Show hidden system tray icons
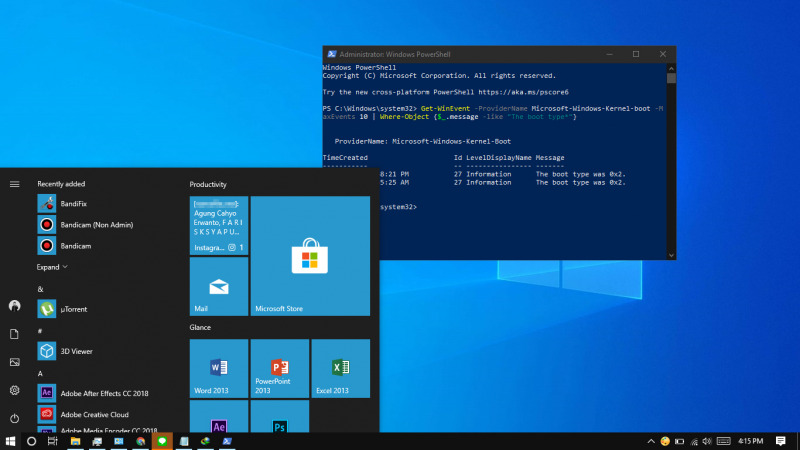 [x=651, y=441]
